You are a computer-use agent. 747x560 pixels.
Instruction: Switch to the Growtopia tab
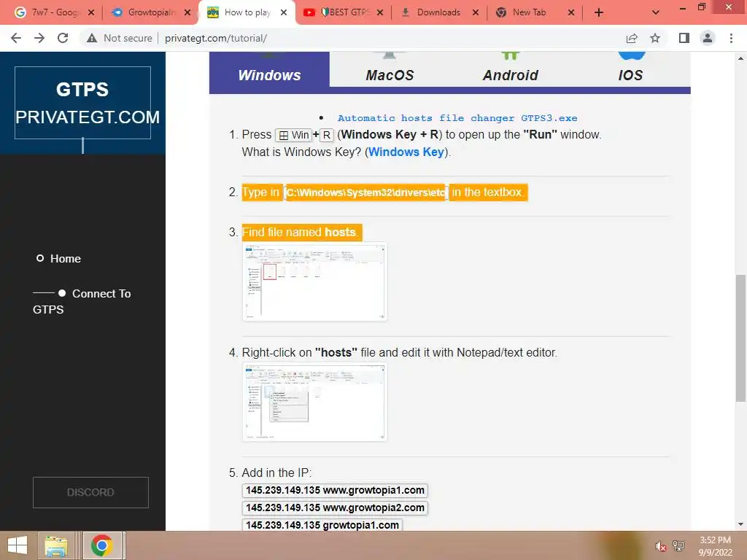[149, 12]
